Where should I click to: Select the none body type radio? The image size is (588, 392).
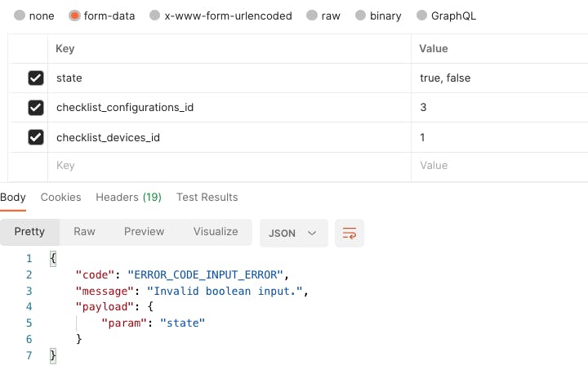[x=20, y=16]
